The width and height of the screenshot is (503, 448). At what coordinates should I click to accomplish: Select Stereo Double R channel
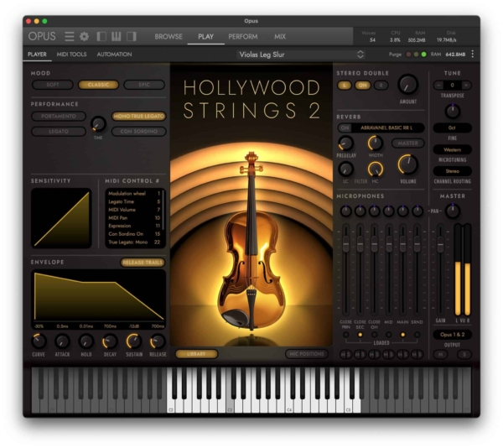[381, 86]
